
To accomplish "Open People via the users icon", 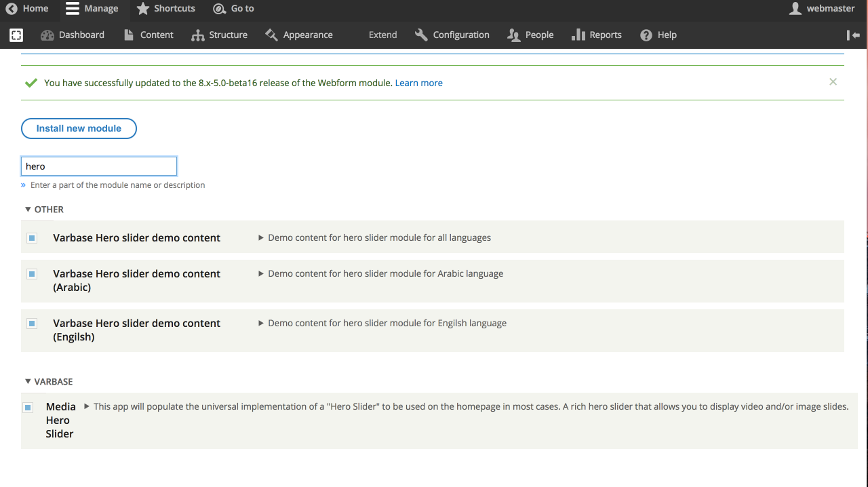I will point(514,35).
